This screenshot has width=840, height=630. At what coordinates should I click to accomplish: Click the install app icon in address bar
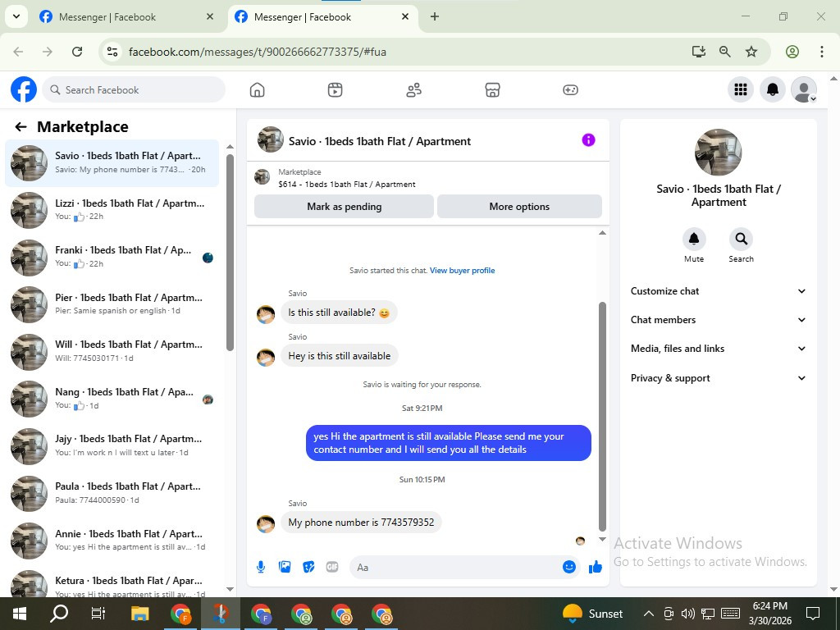pos(698,52)
